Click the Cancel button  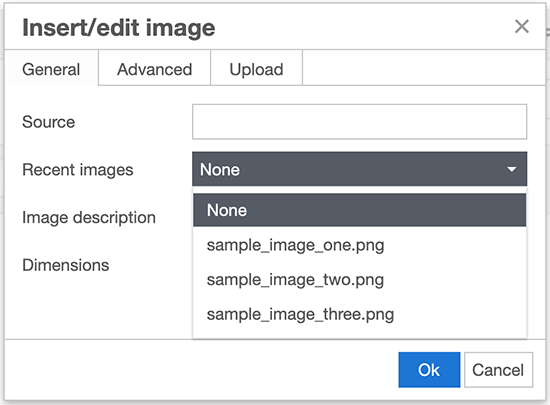(x=498, y=370)
